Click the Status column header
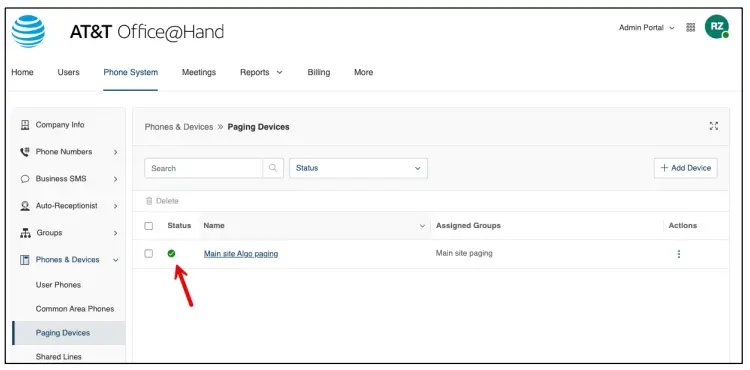Viewport: 750px width, 370px height. click(x=179, y=226)
